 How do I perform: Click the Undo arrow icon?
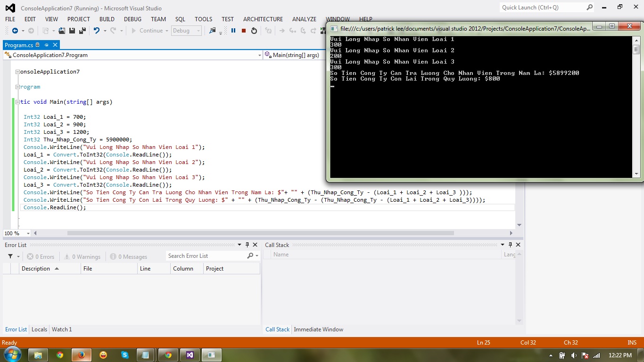point(97,31)
